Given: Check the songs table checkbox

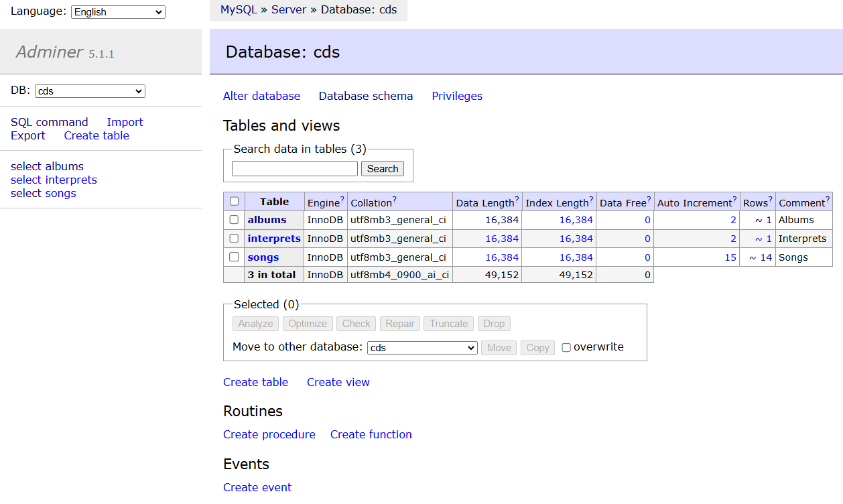Looking at the screenshot, I should pos(234,257).
